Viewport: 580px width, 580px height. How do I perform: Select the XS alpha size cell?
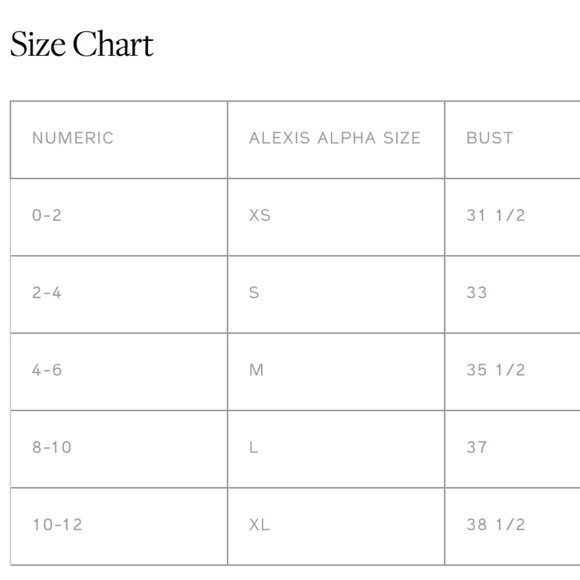(336, 217)
